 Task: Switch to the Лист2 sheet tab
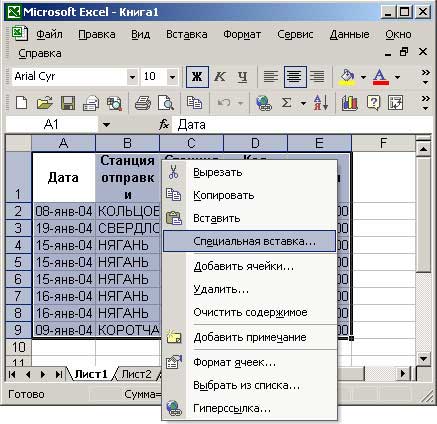tap(136, 374)
